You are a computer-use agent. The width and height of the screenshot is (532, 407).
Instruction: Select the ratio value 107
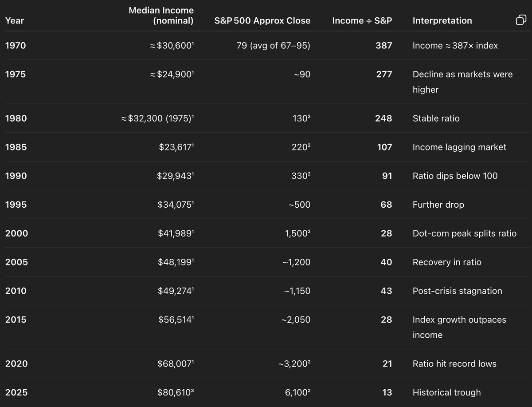click(x=384, y=147)
